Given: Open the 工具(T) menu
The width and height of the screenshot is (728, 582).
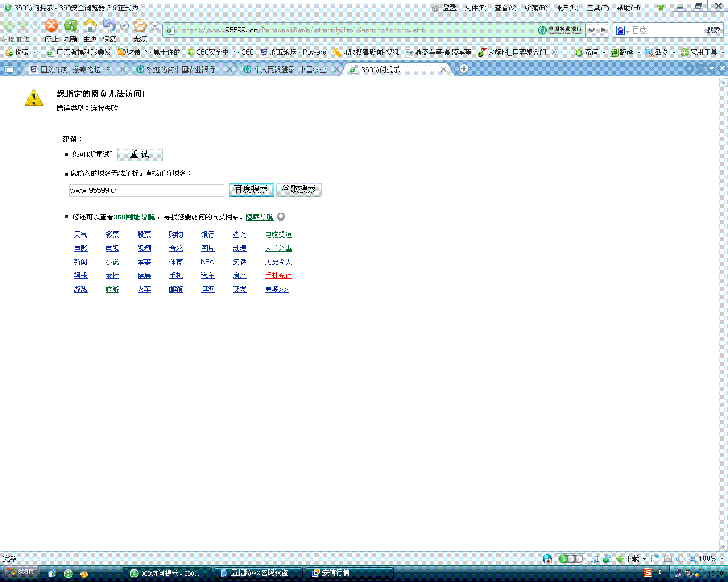Looking at the screenshot, I should tap(598, 8).
